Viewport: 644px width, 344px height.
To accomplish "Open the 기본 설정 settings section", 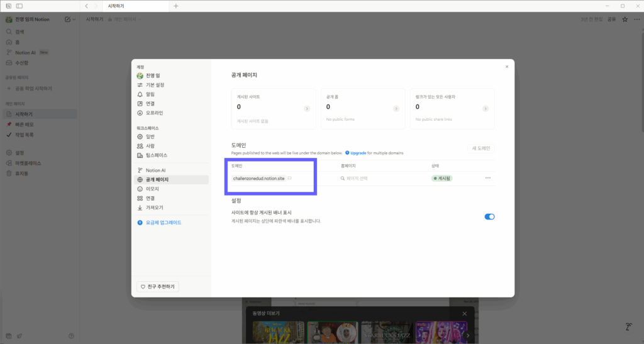I will [x=171, y=85].
